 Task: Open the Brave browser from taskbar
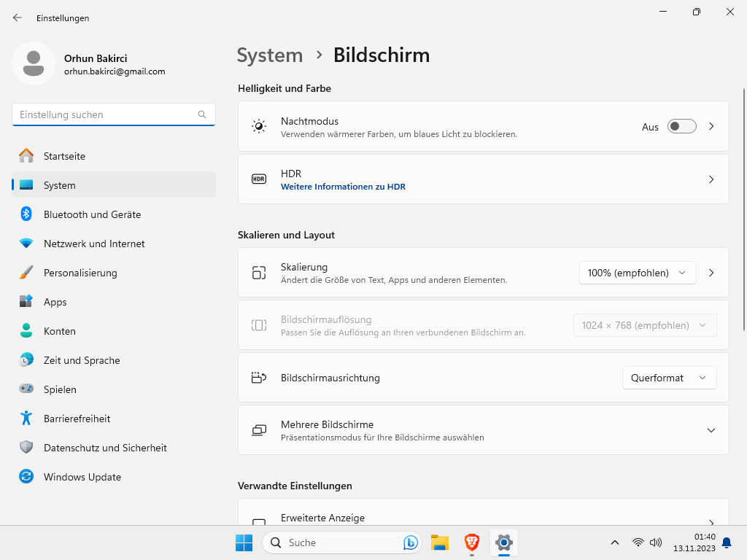click(472, 542)
